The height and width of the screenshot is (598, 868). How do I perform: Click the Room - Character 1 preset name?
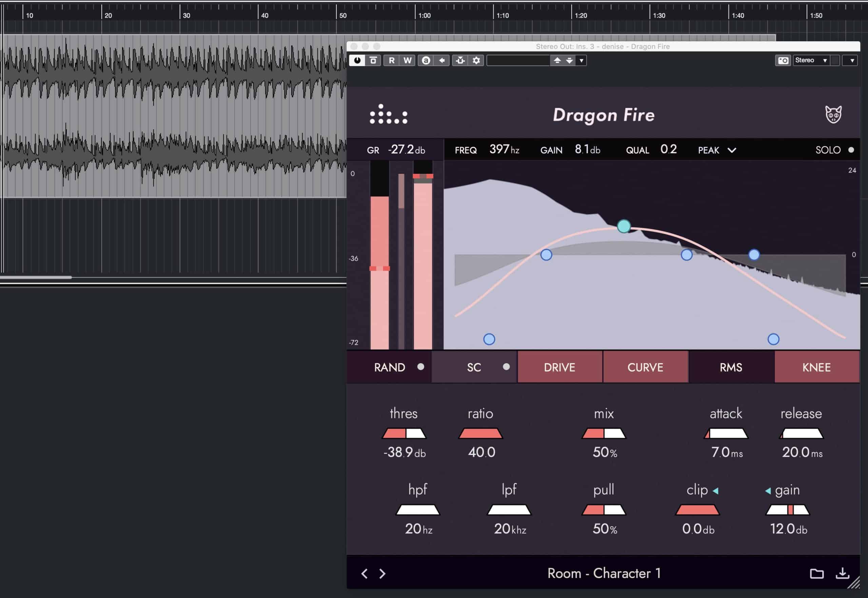click(x=604, y=573)
